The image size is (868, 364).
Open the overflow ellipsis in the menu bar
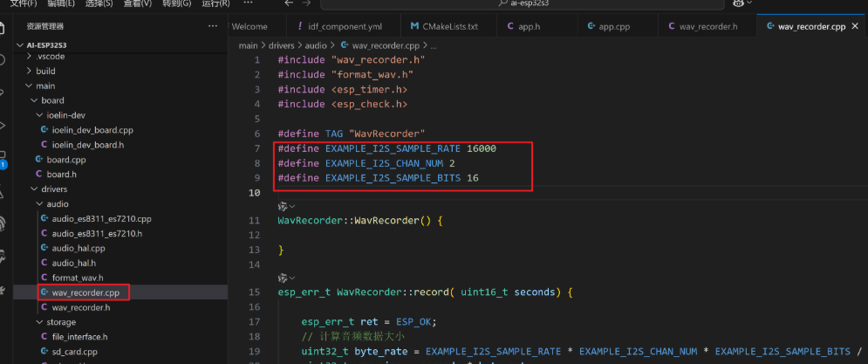click(248, 3)
